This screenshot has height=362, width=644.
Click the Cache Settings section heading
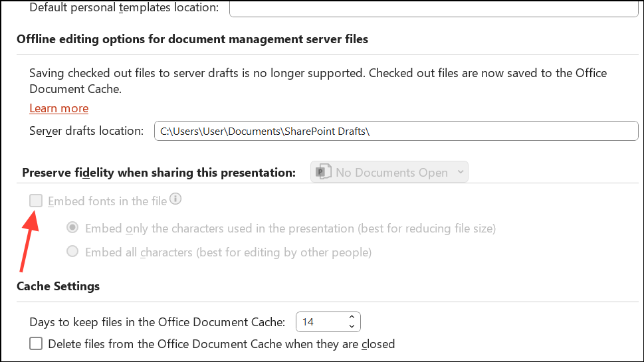[58, 286]
